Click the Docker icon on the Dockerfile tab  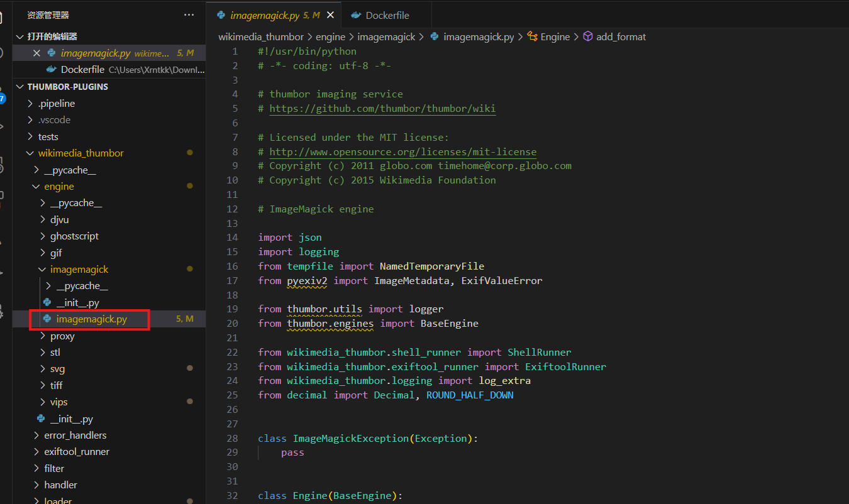pyautogui.click(x=356, y=15)
